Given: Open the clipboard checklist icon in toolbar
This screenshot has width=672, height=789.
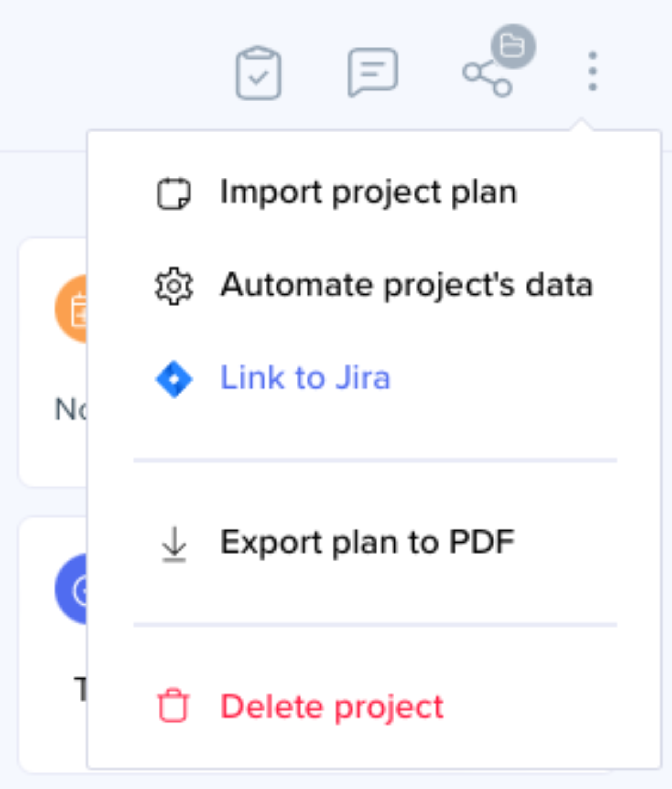Looking at the screenshot, I should pyautogui.click(x=258, y=73).
